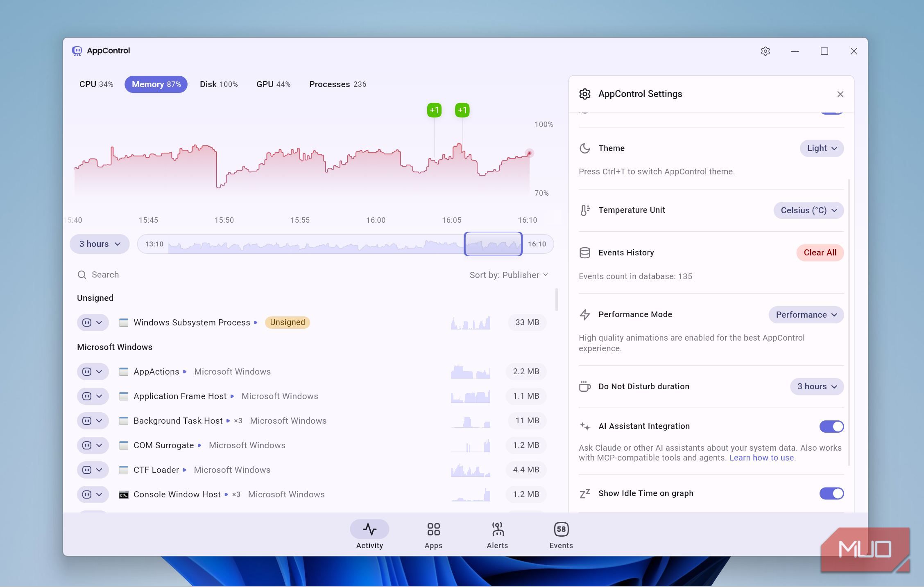This screenshot has height=587, width=924.
Task: Click the Theme moon icon
Action: (x=585, y=148)
